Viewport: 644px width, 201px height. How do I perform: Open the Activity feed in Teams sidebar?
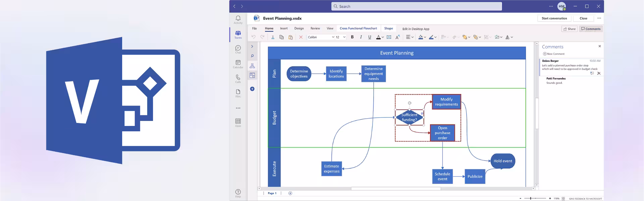point(238,20)
